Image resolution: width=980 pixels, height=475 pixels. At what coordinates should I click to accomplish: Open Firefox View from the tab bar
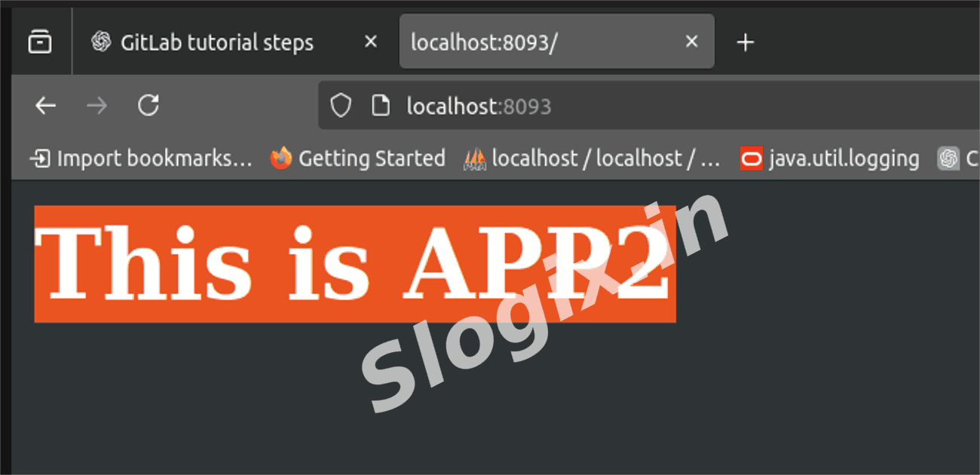point(39,42)
